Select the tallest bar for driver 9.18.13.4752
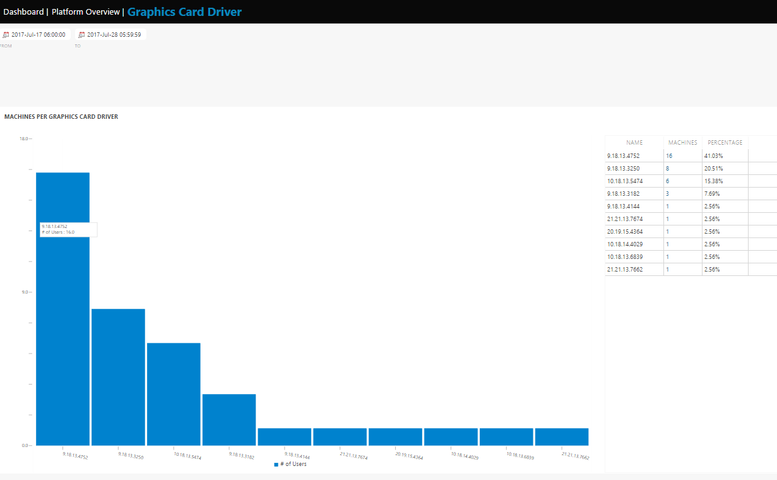 point(63,309)
